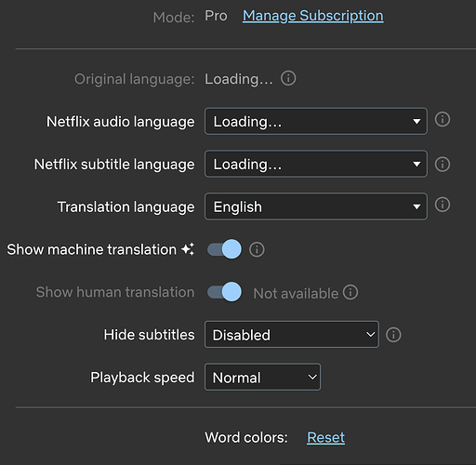
Task: Click info icon for machine translation
Action: point(257,249)
